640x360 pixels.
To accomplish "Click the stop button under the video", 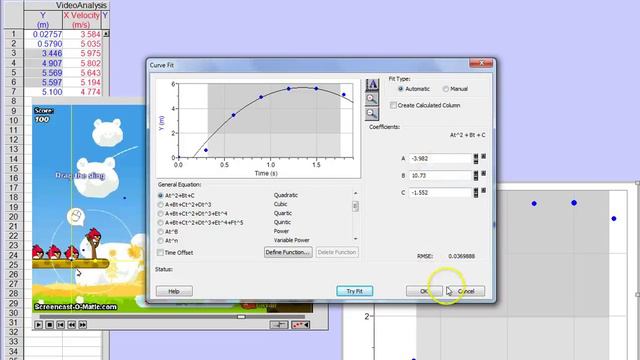I will point(49,325).
